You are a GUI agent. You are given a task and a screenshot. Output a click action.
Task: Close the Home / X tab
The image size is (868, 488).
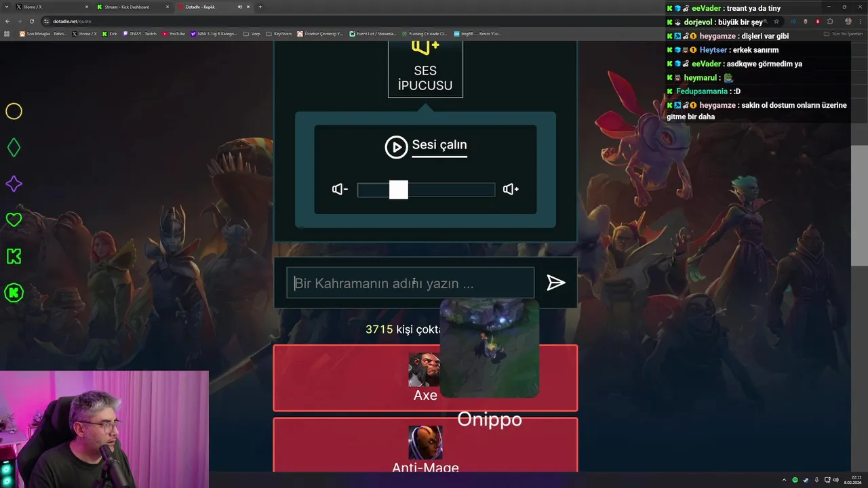click(86, 7)
